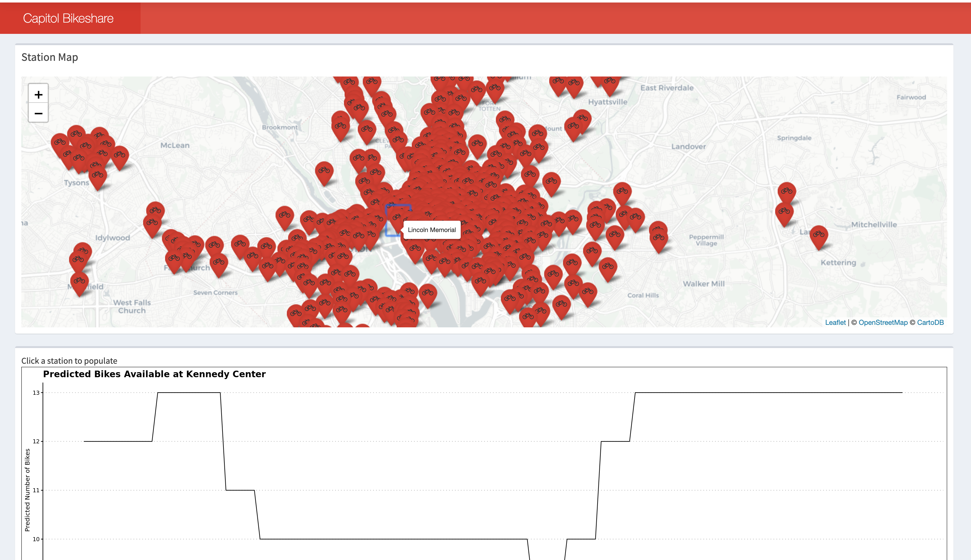Image resolution: width=971 pixels, height=560 pixels.
Task: Click the zoom in button on the map
Action: pos(38,94)
